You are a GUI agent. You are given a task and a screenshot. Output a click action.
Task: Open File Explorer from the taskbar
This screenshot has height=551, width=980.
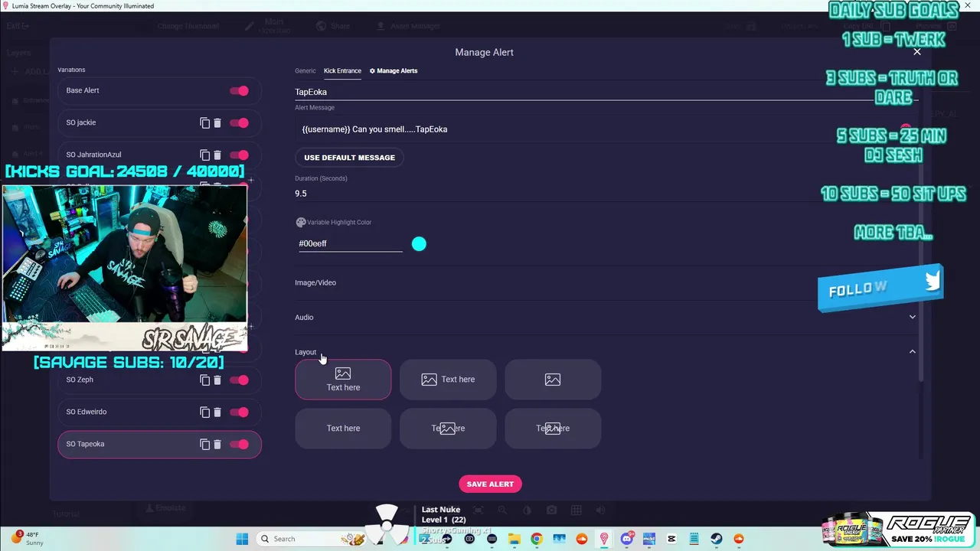pyautogui.click(x=514, y=539)
